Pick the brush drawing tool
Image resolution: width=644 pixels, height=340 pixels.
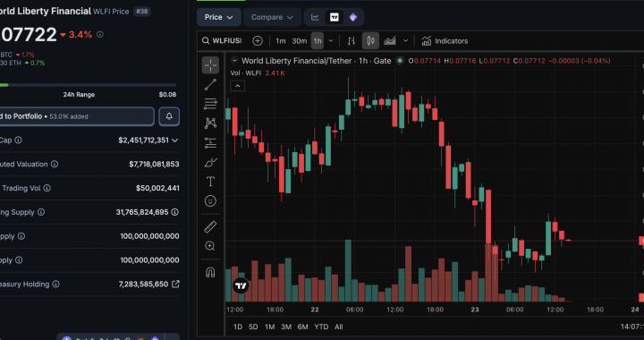pyautogui.click(x=210, y=163)
